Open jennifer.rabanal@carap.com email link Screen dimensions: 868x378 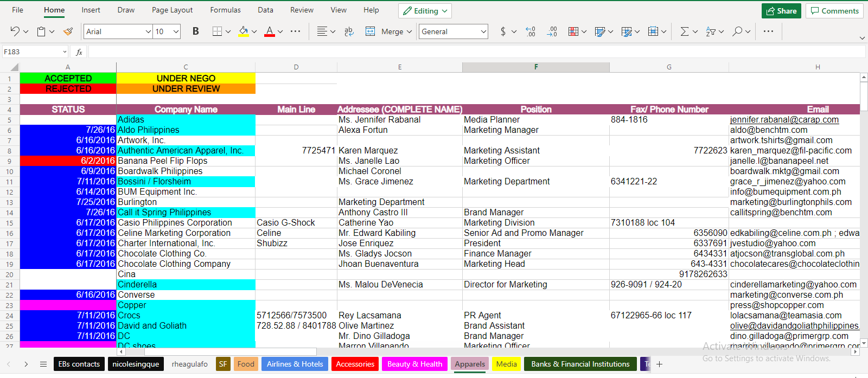pos(784,119)
